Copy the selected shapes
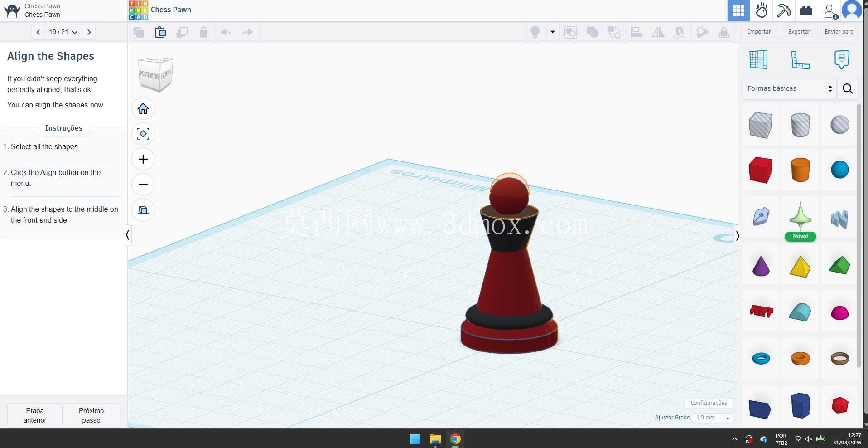Viewport: 868px width, 448px height. pyautogui.click(x=139, y=32)
